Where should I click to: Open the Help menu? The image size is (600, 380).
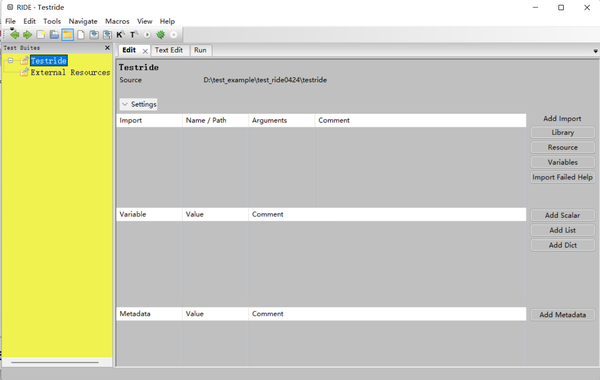tap(167, 21)
